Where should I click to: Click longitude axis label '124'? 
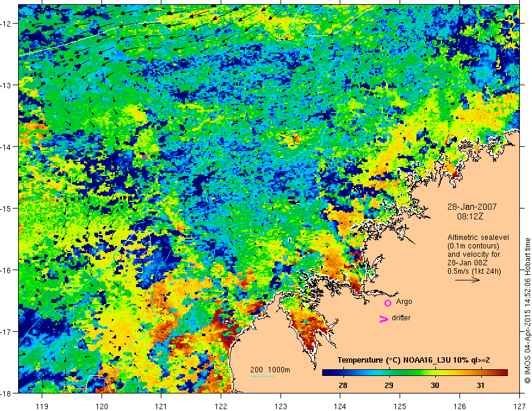(x=340, y=406)
